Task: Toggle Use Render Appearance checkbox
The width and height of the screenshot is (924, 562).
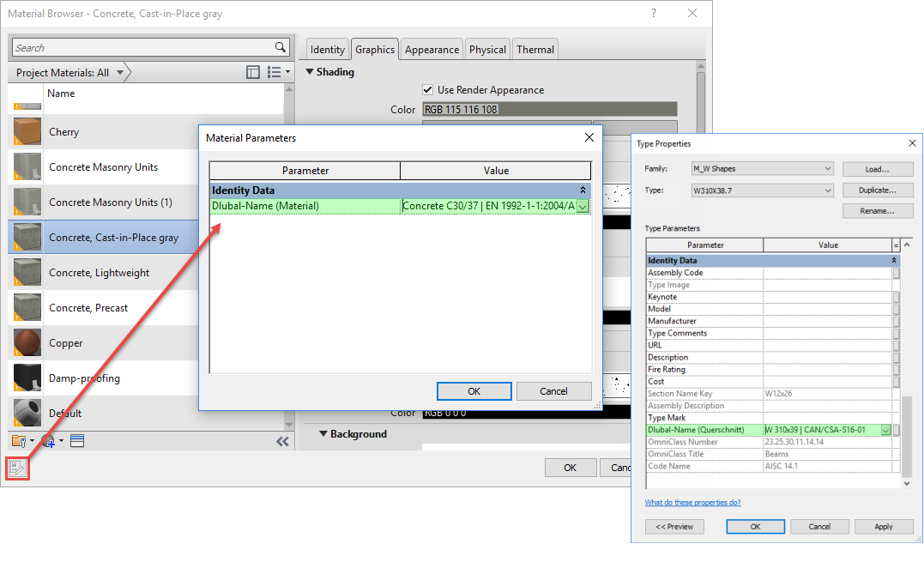Action: [428, 89]
